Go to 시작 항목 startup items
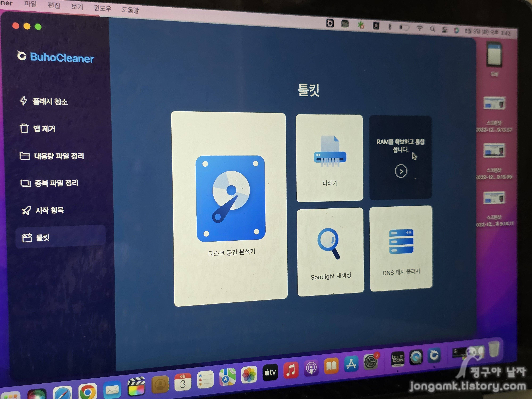This screenshot has height=399, width=532. tap(49, 210)
